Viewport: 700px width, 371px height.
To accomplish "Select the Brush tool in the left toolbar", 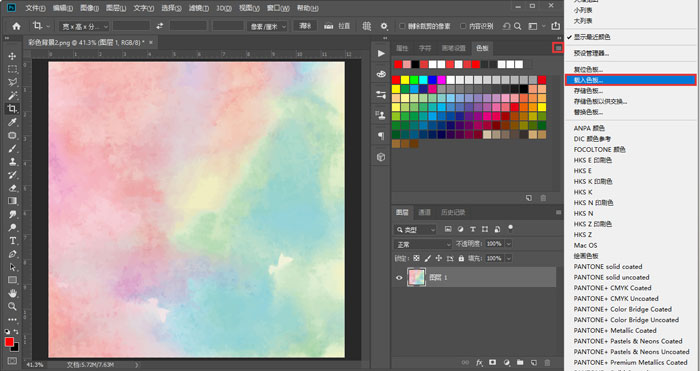I will point(12,148).
